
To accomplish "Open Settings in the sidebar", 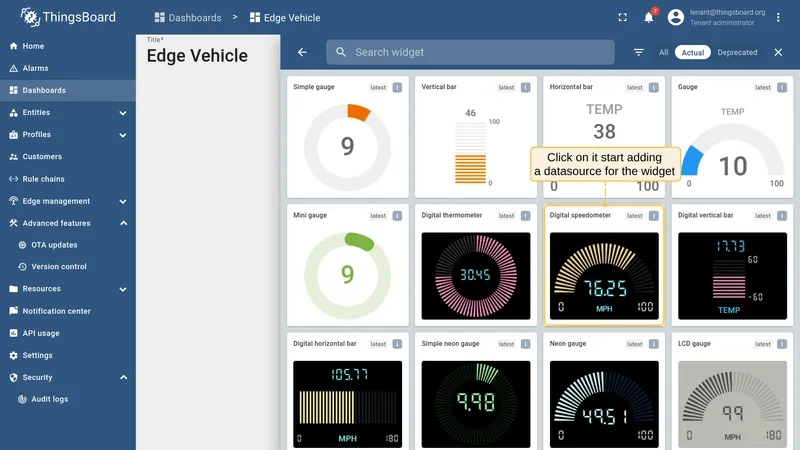I will [x=68, y=355].
